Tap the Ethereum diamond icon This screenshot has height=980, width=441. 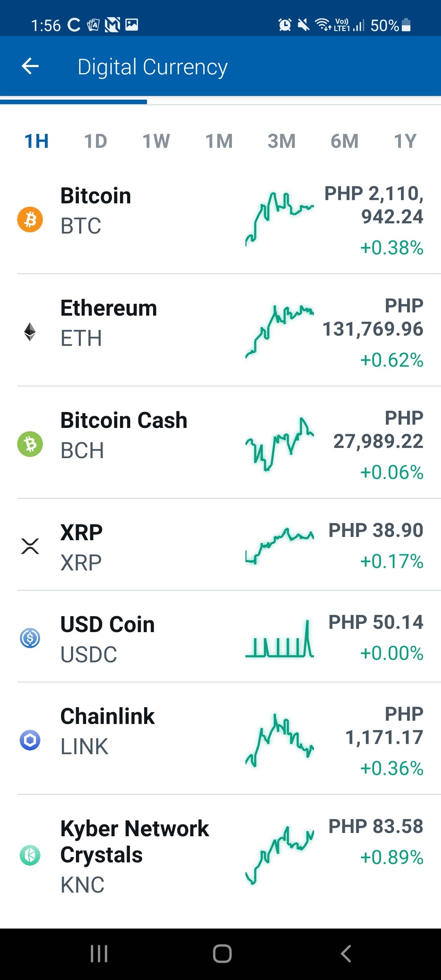[x=30, y=332]
